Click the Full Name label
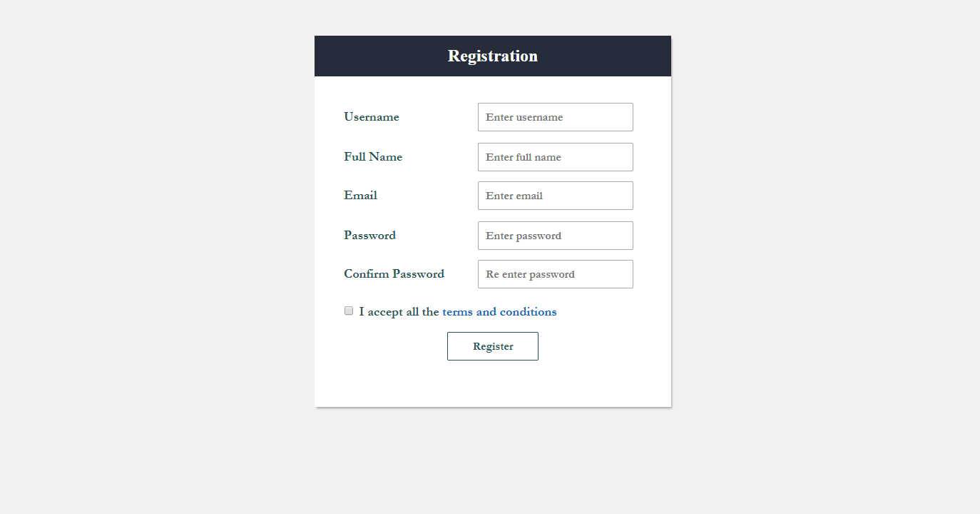Viewport: 980px width, 514px height. pyautogui.click(x=373, y=157)
